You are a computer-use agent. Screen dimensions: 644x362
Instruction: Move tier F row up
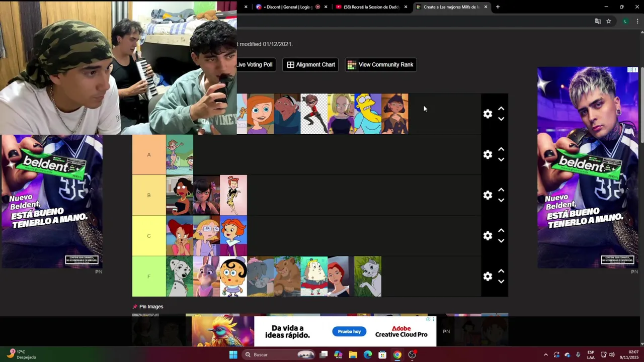click(x=501, y=271)
